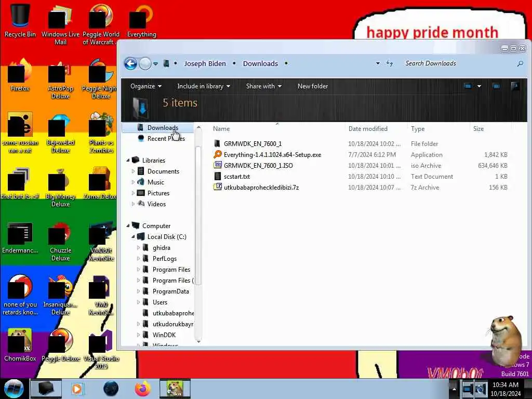
Task: Open the view options dropdown arrow
Action: (x=479, y=86)
